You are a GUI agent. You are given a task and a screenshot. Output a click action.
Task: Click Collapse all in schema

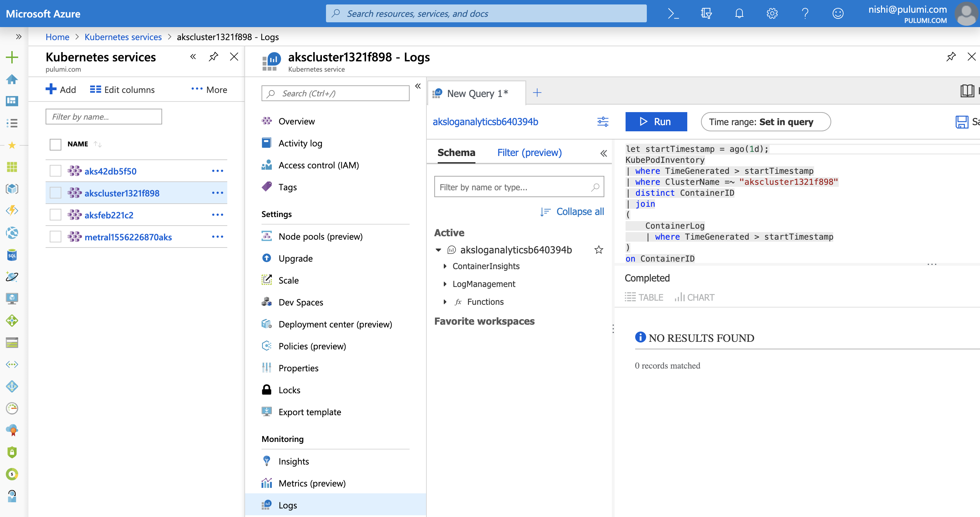pos(572,212)
